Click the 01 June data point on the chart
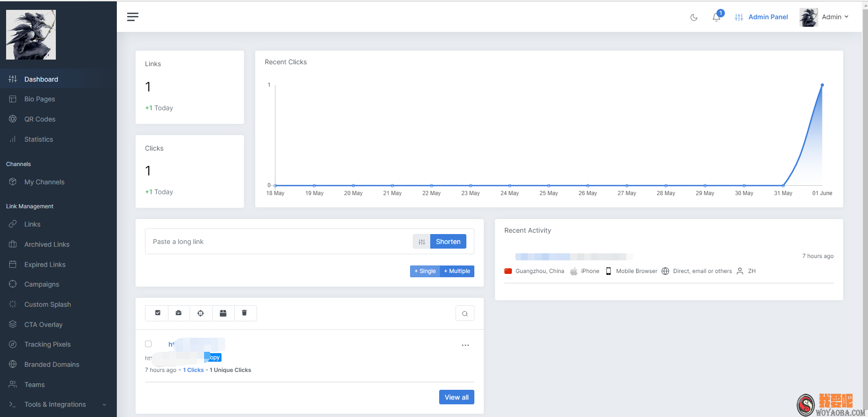 (x=822, y=85)
